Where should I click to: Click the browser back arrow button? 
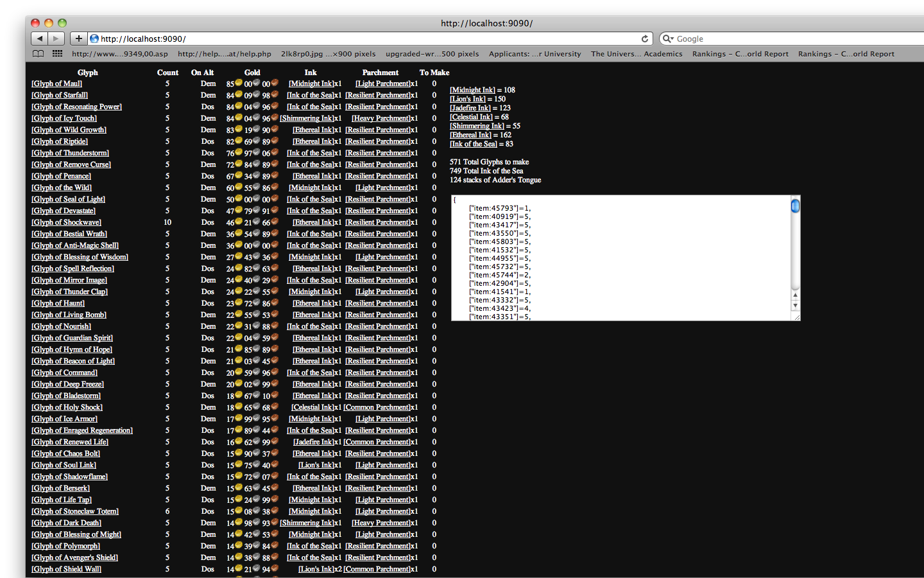click(x=40, y=39)
